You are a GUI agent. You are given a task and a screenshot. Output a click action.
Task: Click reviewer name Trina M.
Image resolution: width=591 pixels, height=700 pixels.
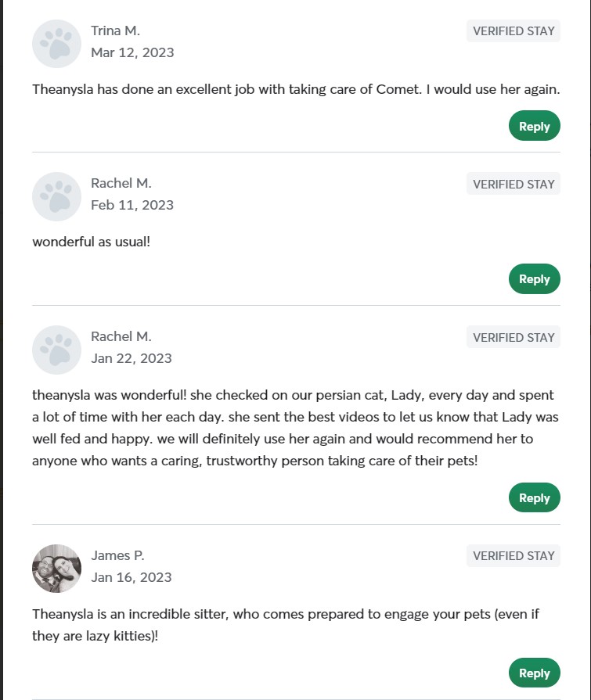(x=115, y=31)
